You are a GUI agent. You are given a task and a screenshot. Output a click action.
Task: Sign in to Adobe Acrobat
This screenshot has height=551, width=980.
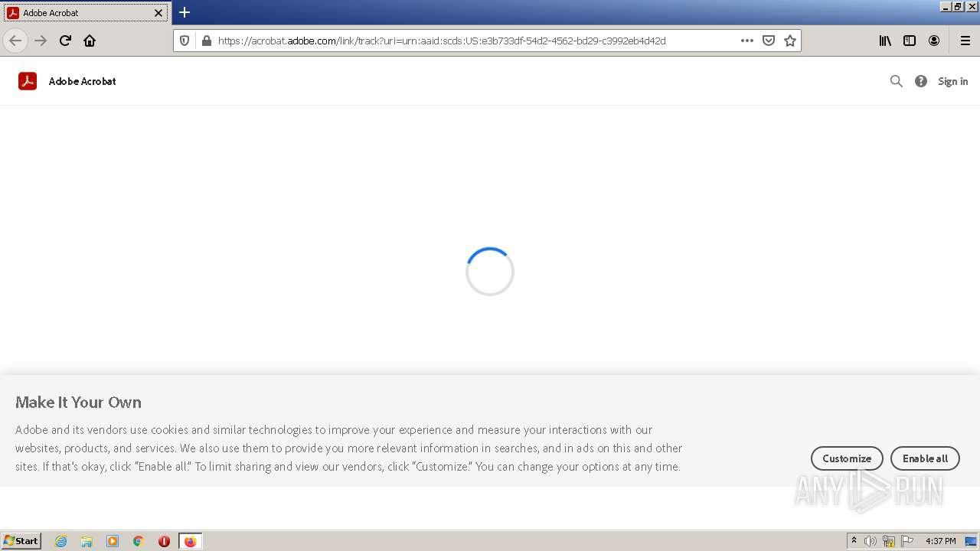pyautogui.click(x=952, y=81)
